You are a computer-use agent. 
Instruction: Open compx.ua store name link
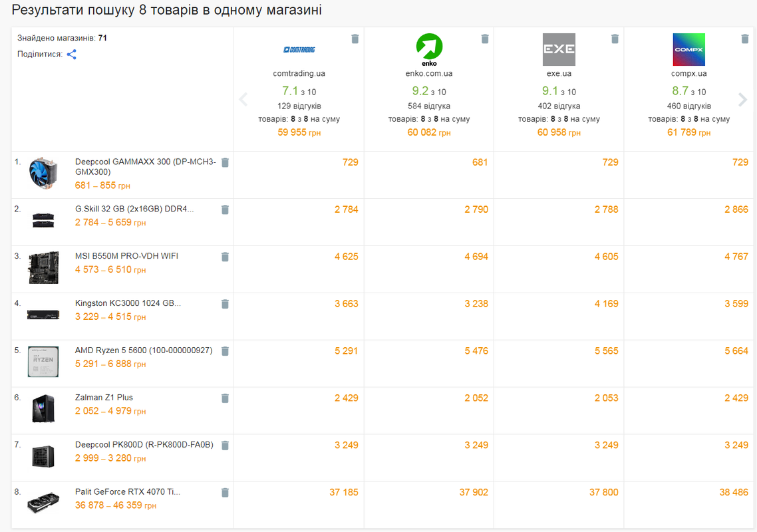(x=689, y=73)
